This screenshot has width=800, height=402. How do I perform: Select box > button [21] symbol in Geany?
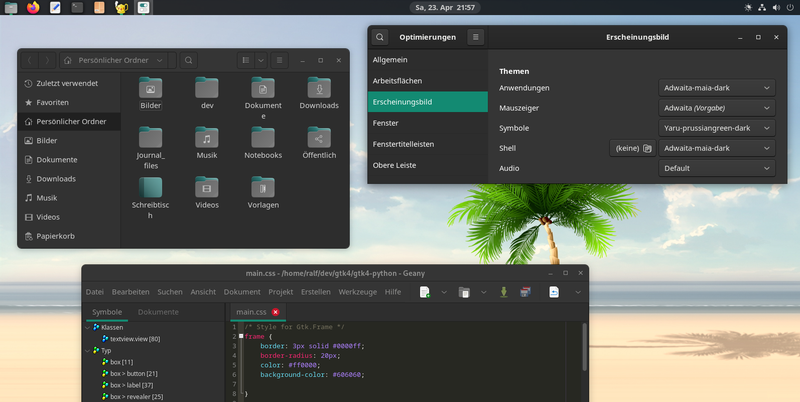134,373
